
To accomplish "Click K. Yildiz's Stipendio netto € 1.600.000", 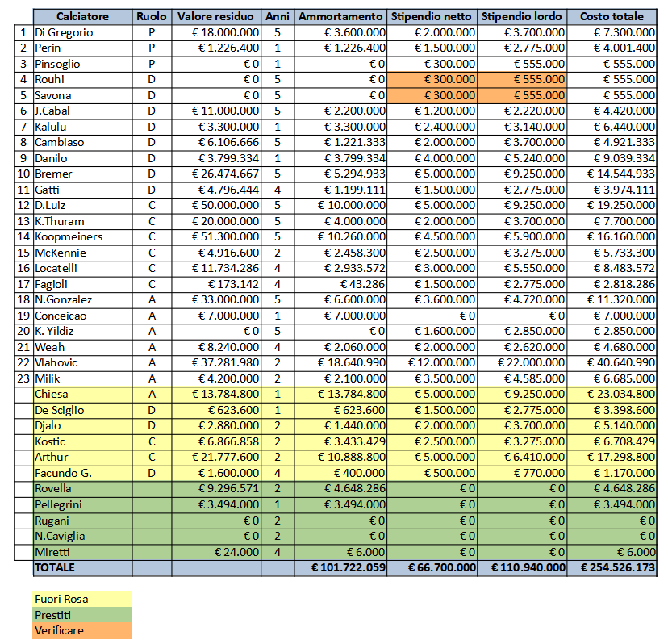I will point(432,331).
